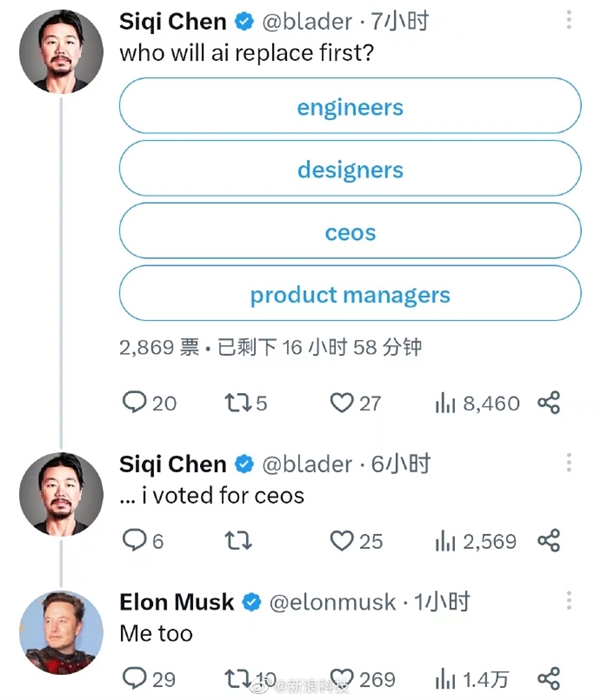Viewport: 600px width, 700px height.
Task: Vote for 'ceos' poll option
Action: pos(350,231)
